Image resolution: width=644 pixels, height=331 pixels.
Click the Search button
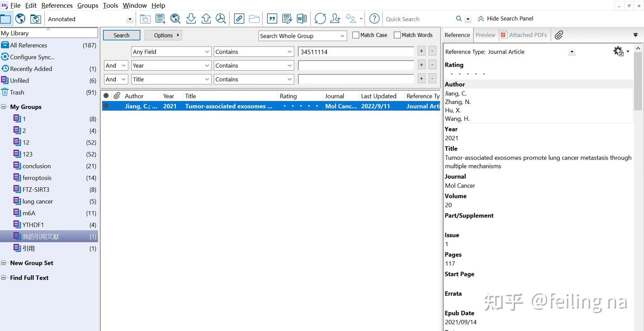(x=121, y=35)
